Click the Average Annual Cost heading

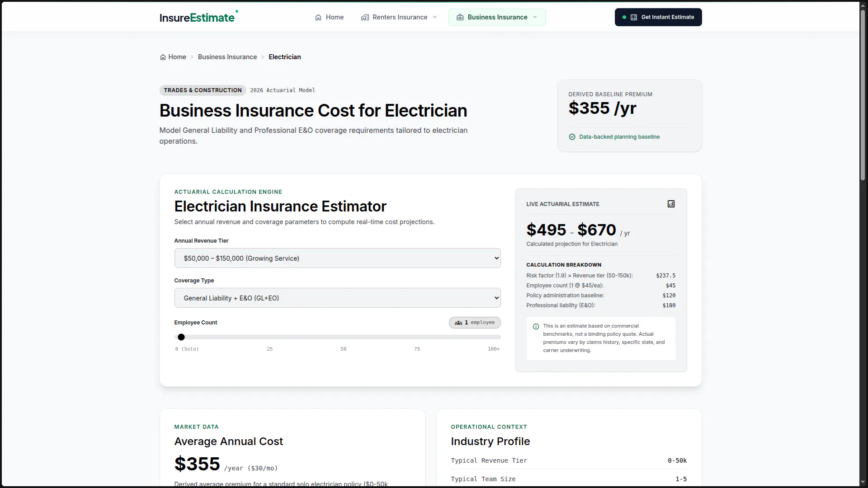(228, 441)
